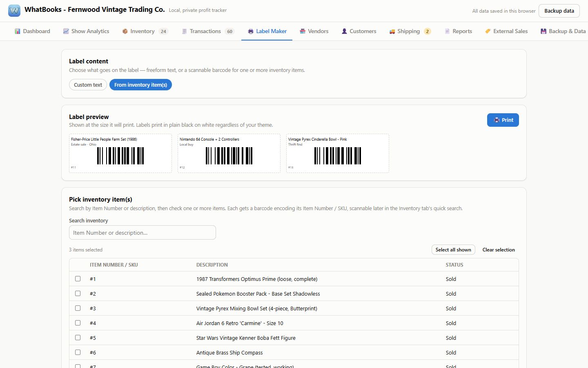Image resolution: width=588 pixels, height=368 pixels.
Task: Click the '3 items selected' text
Action: [x=86, y=249]
